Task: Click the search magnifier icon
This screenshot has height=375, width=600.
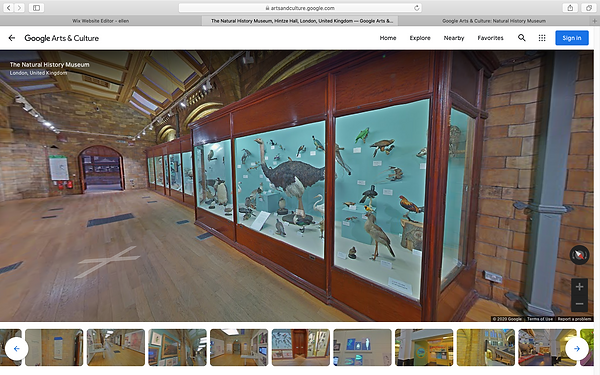Action: tap(522, 38)
